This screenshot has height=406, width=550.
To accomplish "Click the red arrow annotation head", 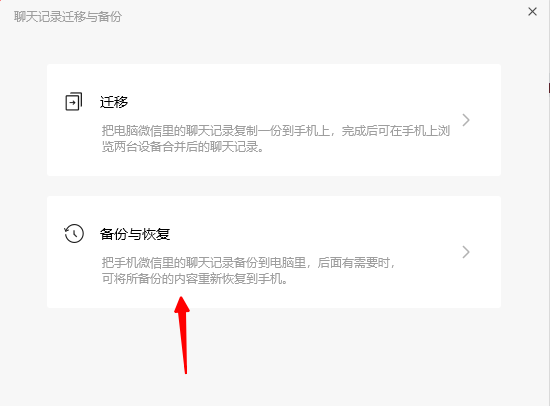I will point(182,305).
